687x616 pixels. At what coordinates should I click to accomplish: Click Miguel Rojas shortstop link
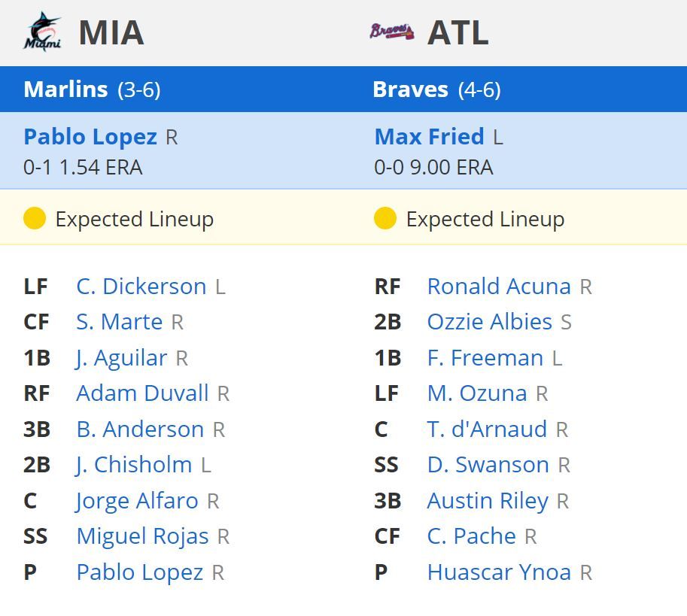coord(143,536)
